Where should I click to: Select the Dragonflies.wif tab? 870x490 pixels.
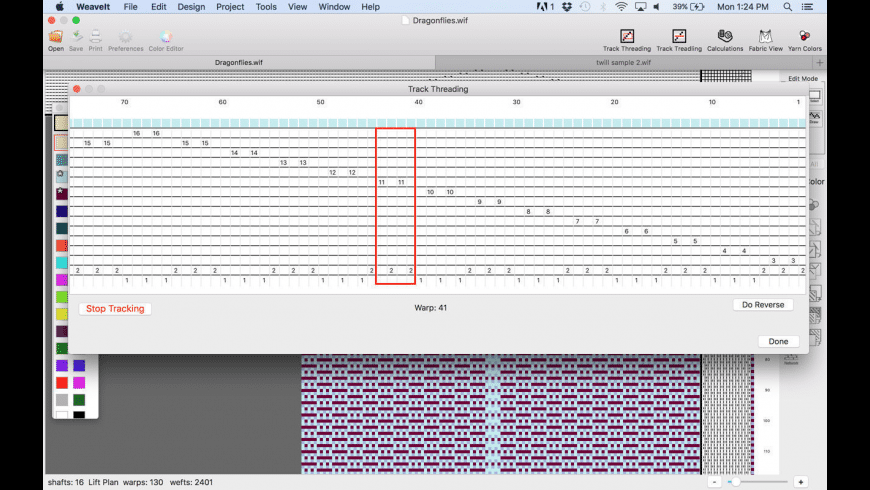tap(240, 62)
